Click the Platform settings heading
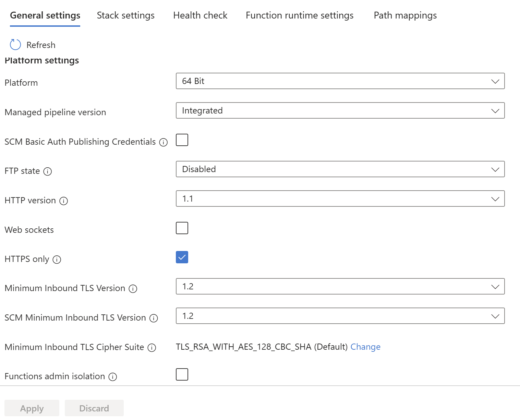The image size is (520, 420). [42, 60]
